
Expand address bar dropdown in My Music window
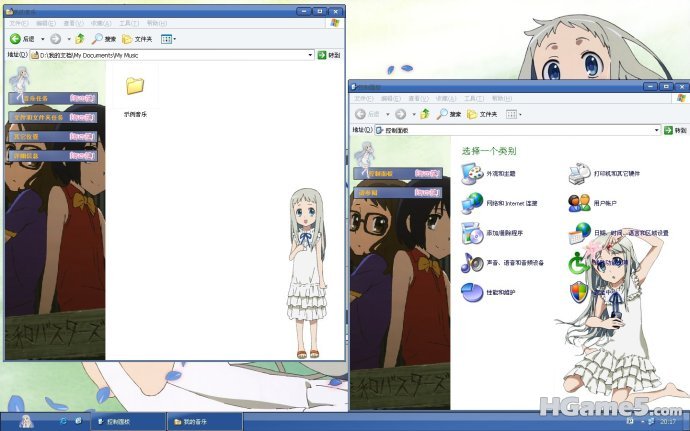click(310, 55)
